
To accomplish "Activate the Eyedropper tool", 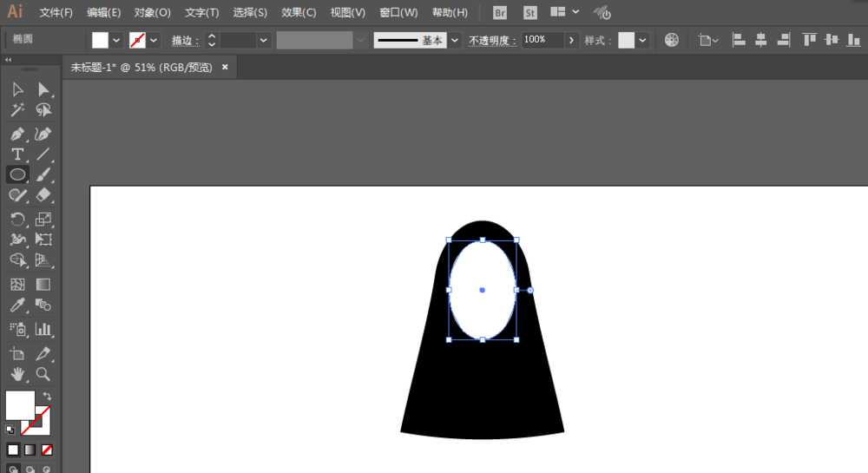I will click(17, 305).
